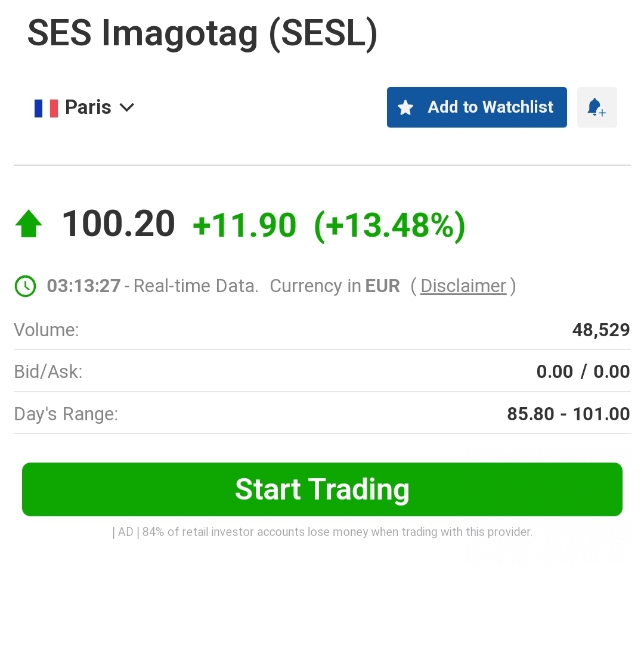Viewport: 644px width, 648px height.
Task: Open the Disclaimer link
Action: point(463,286)
